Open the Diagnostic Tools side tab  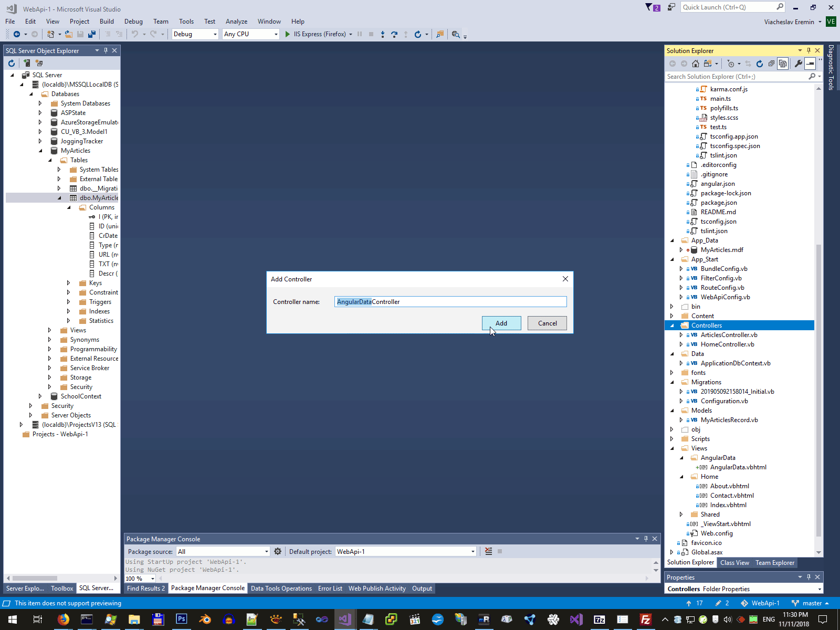pos(831,67)
